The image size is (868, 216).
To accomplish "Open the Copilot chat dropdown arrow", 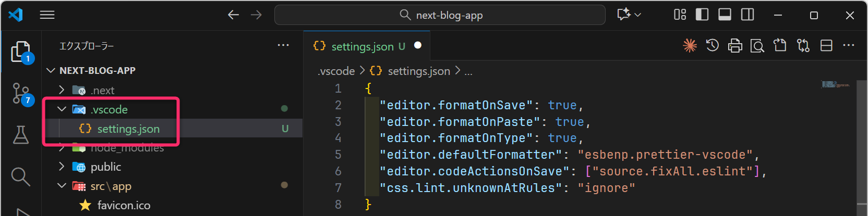I will click(x=638, y=15).
